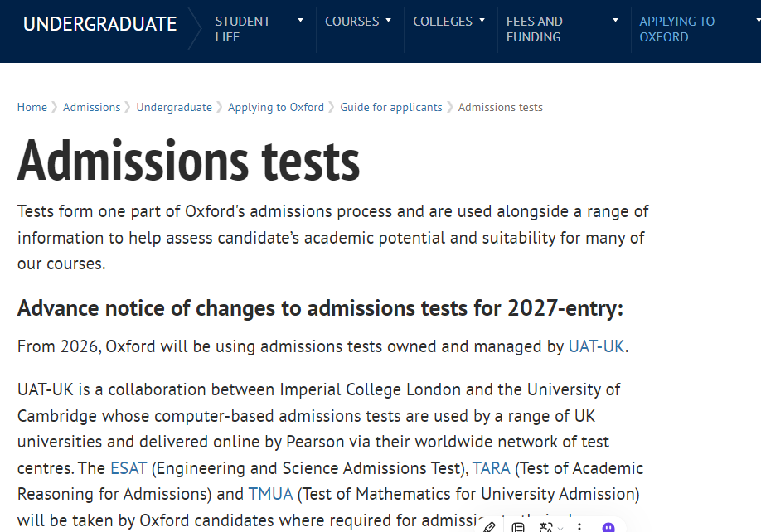Follow the TMUA test link

click(270, 495)
